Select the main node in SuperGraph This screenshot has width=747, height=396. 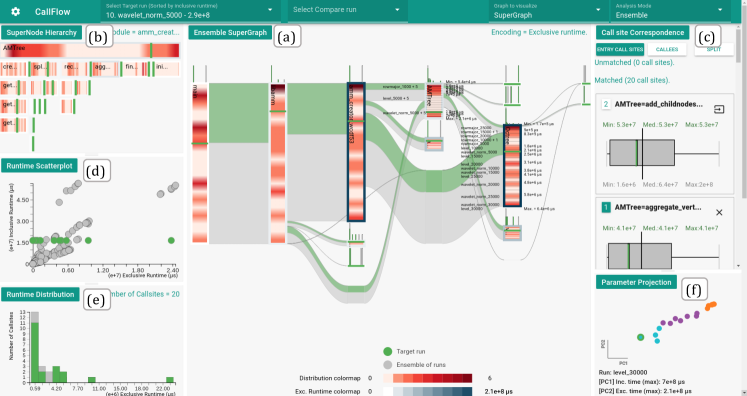tap(200, 163)
